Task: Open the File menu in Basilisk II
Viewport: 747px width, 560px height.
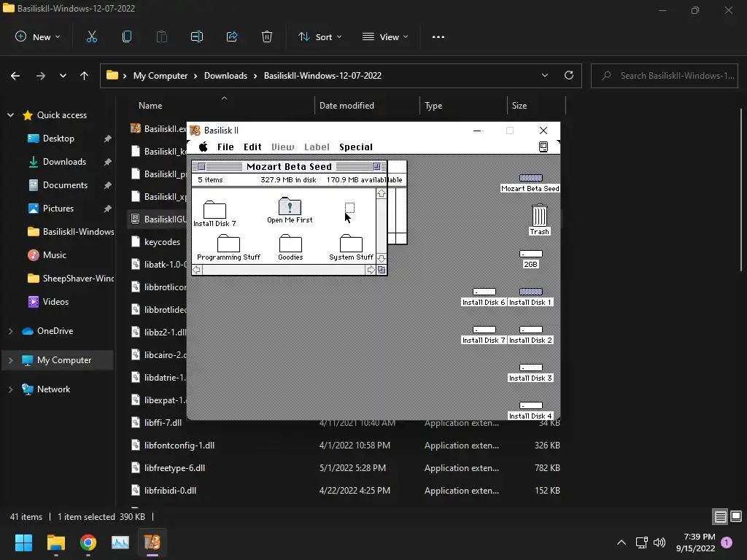Action: 225,147
